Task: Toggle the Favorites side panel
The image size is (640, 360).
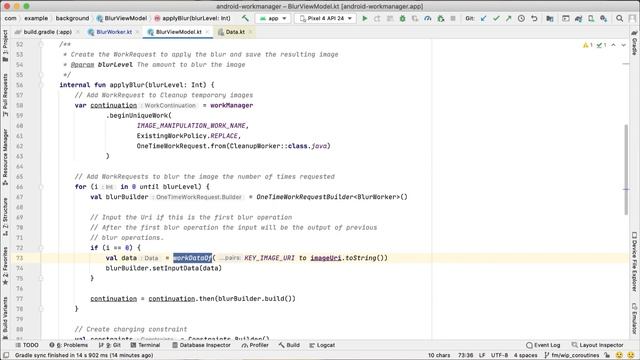Action: [5, 266]
